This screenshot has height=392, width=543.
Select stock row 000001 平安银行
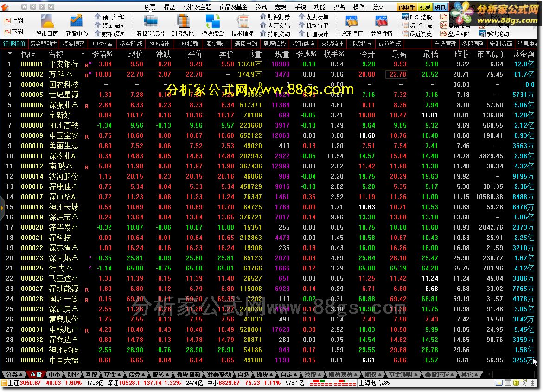(268, 64)
